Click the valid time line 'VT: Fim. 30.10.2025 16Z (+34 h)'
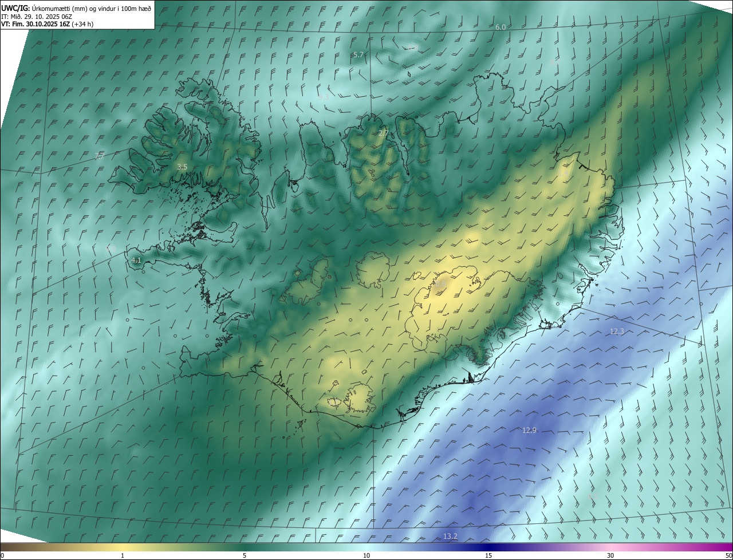Viewport: 733px width, 560px height. tap(47, 24)
